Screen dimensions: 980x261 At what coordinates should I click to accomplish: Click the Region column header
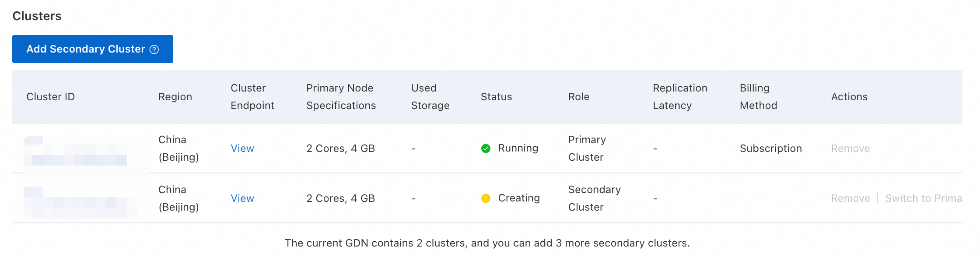point(175,97)
